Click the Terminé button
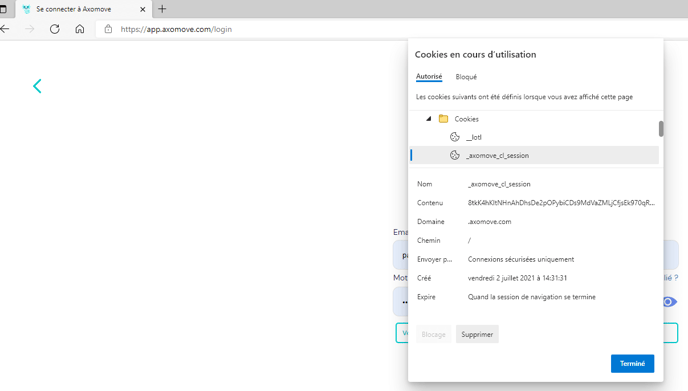Image resolution: width=688 pixels, height=391 pixels. (x=632, y=363)
